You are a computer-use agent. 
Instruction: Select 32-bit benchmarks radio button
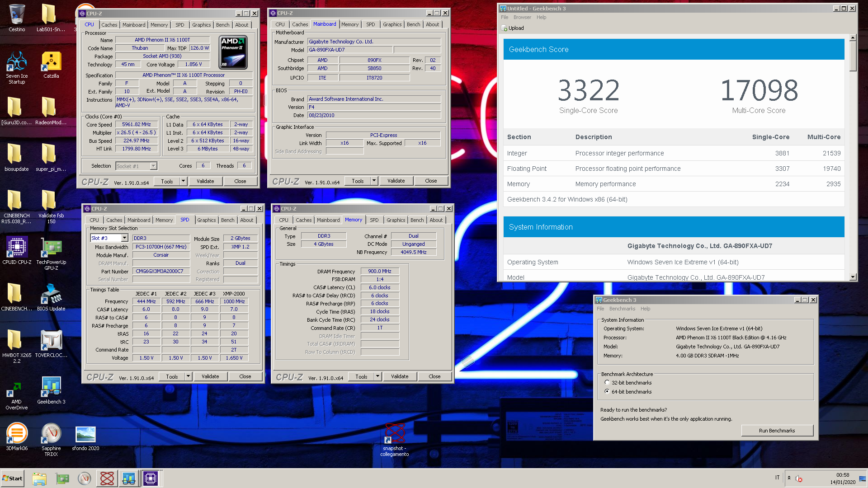[607, 383]
